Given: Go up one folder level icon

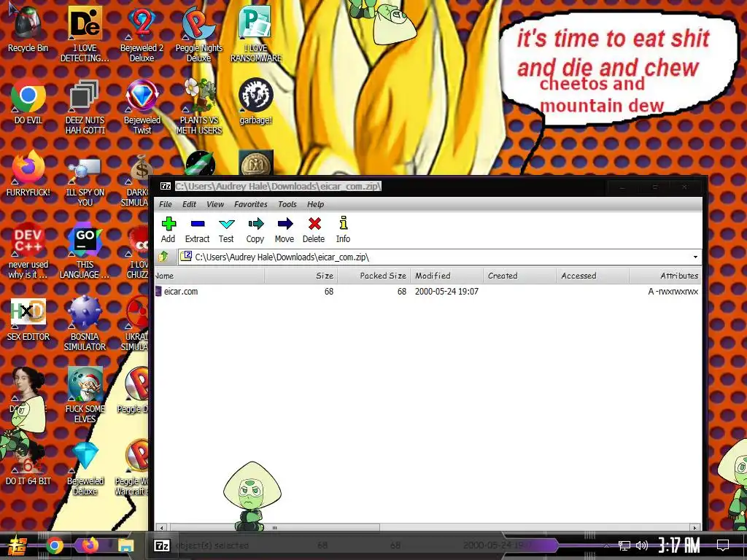Looking at the screenshot, I should coord(163,257).
